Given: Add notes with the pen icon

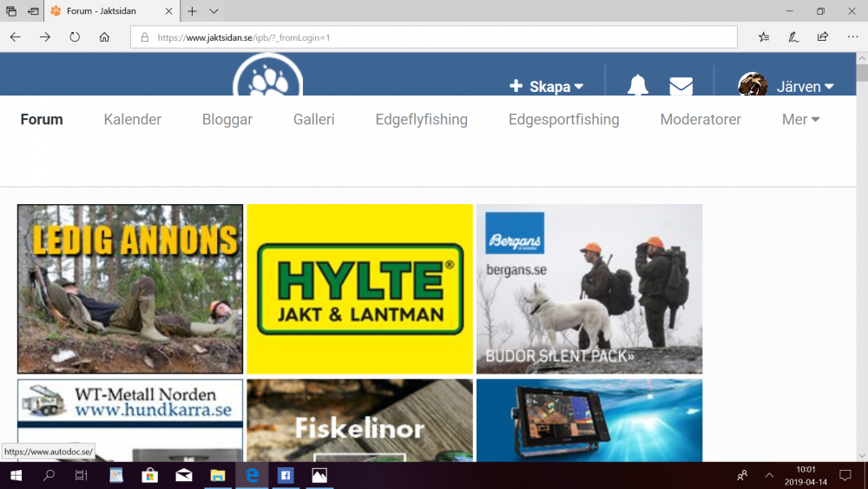Looking at the screenshot, I should pyautogui.click(x=793, y=37).
